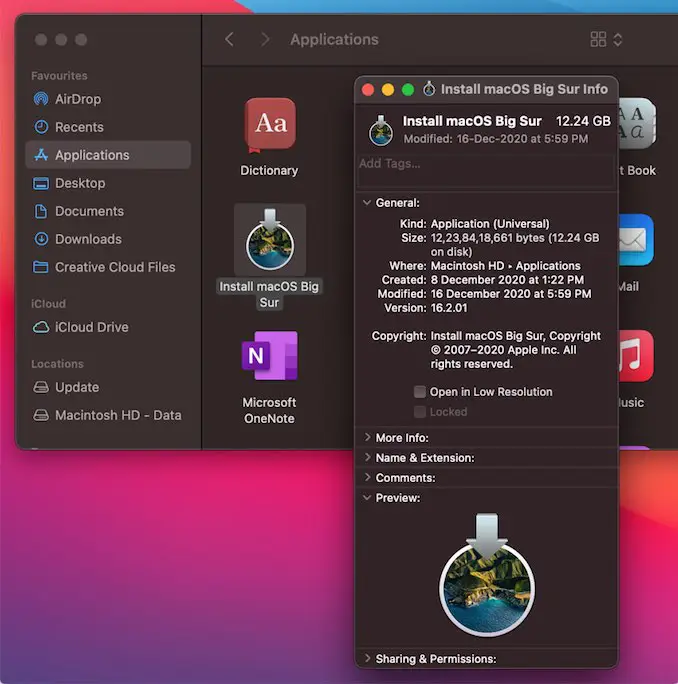
Task: Click the 12.24 GB size in header
Action: [x=583, y=121]
